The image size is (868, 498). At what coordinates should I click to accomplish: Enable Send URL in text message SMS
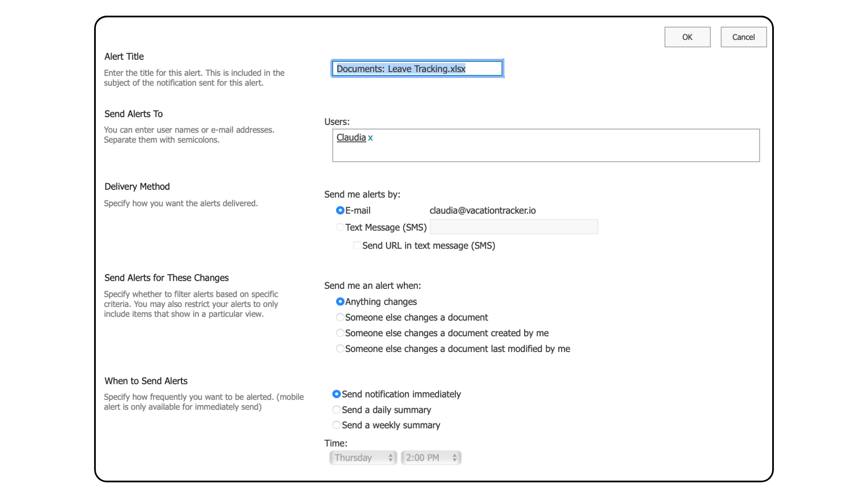356,246
